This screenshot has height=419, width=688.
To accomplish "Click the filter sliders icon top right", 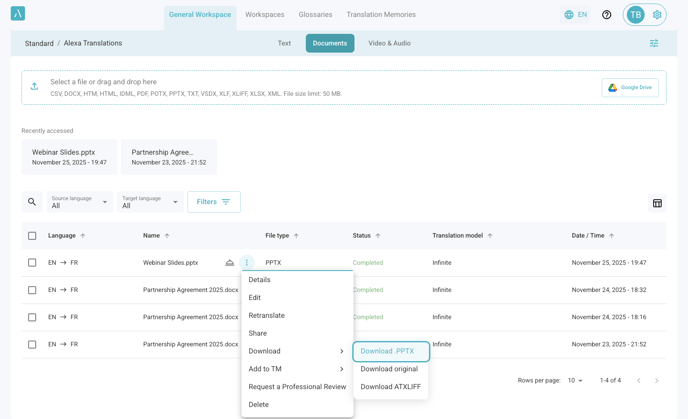I will [x=654, y=44].
